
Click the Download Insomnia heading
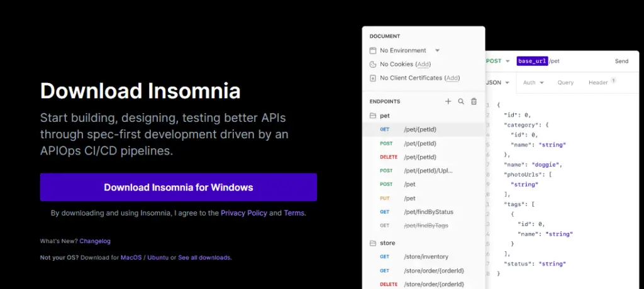click(140, 90)
